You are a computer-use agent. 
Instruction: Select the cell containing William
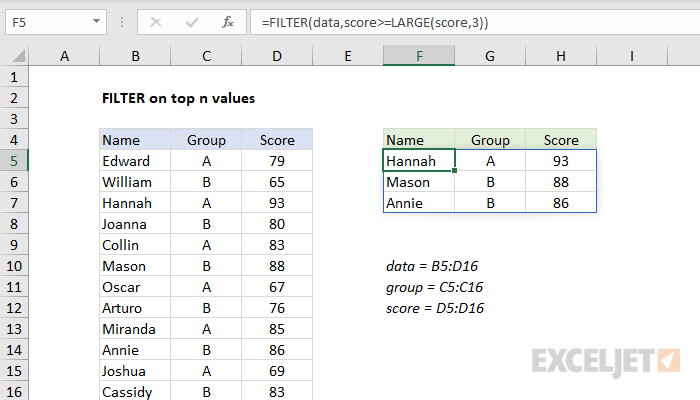pyautogui.click(x=135, y=182)
